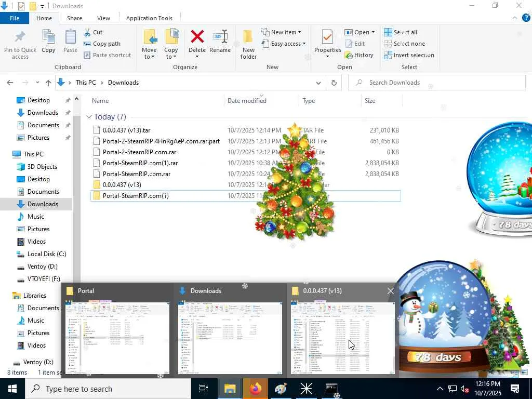Refresh the Downloads folder
The height and width of the screenshot is (399, 532).
[x=334, y=83]
